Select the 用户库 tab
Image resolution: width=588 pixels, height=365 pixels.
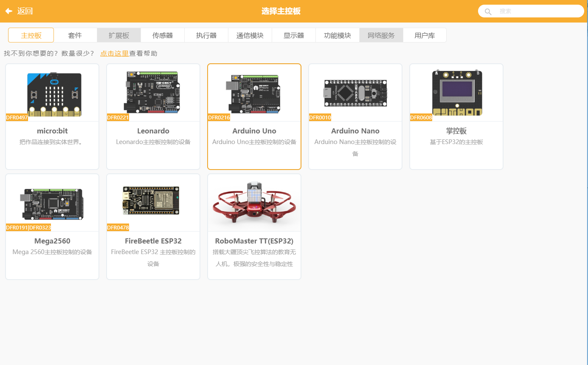[x=425, y=35]
